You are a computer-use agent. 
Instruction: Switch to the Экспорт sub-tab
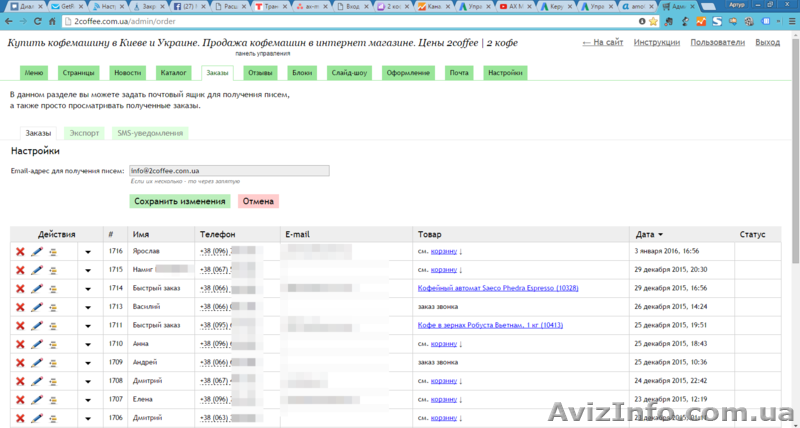(84, 133)
